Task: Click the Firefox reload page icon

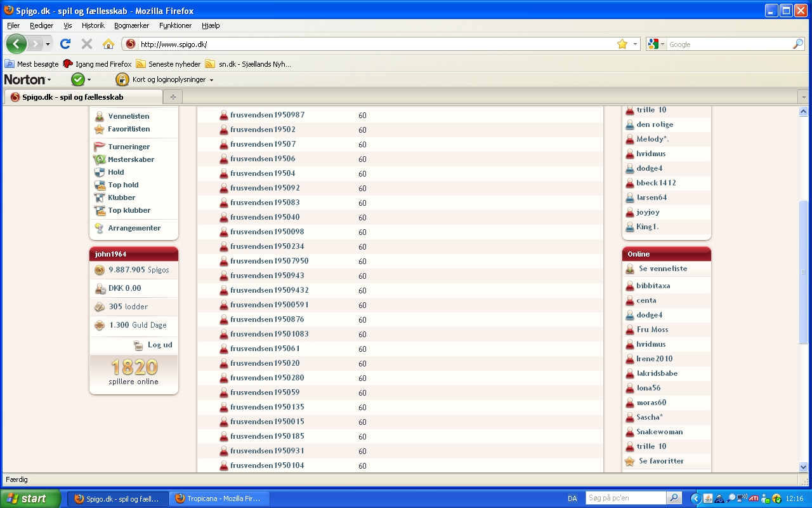Action: click(x=65, y=44)
